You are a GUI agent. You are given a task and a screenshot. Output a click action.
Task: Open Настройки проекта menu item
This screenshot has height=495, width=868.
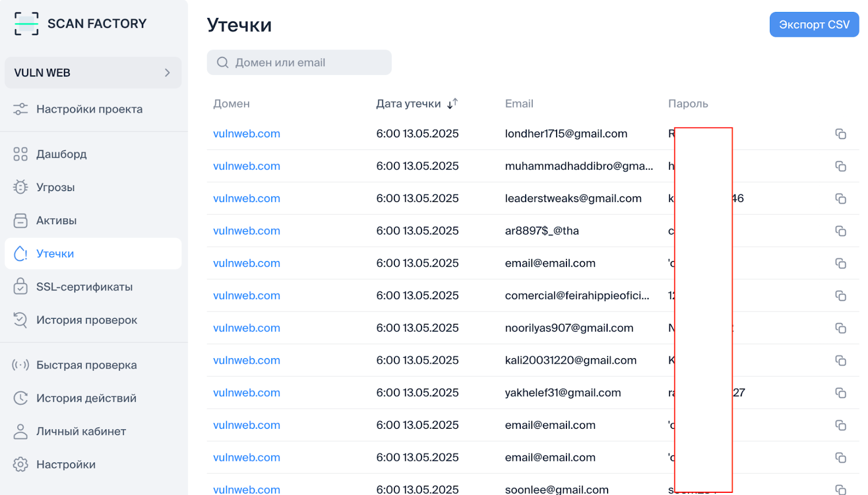(x=89, y=109)
